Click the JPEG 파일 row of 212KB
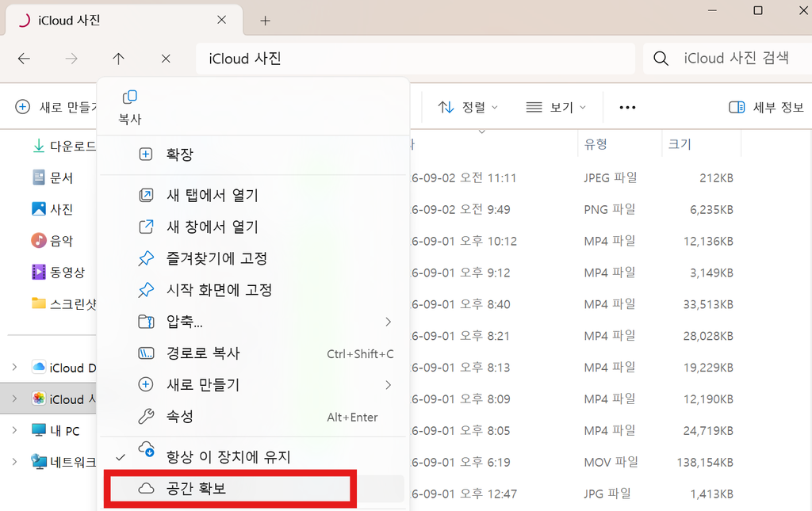This screenshot has width=812, height=511. pos(573,178)
